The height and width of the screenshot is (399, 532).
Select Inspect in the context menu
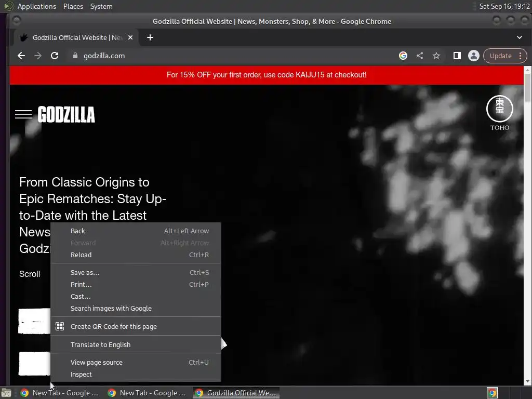(136, 374)
